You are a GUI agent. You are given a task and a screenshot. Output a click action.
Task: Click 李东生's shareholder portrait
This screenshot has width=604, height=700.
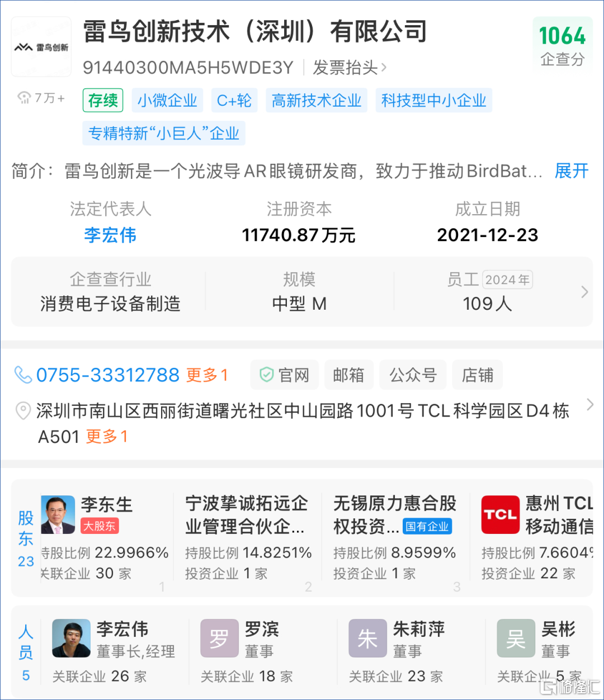58,514
